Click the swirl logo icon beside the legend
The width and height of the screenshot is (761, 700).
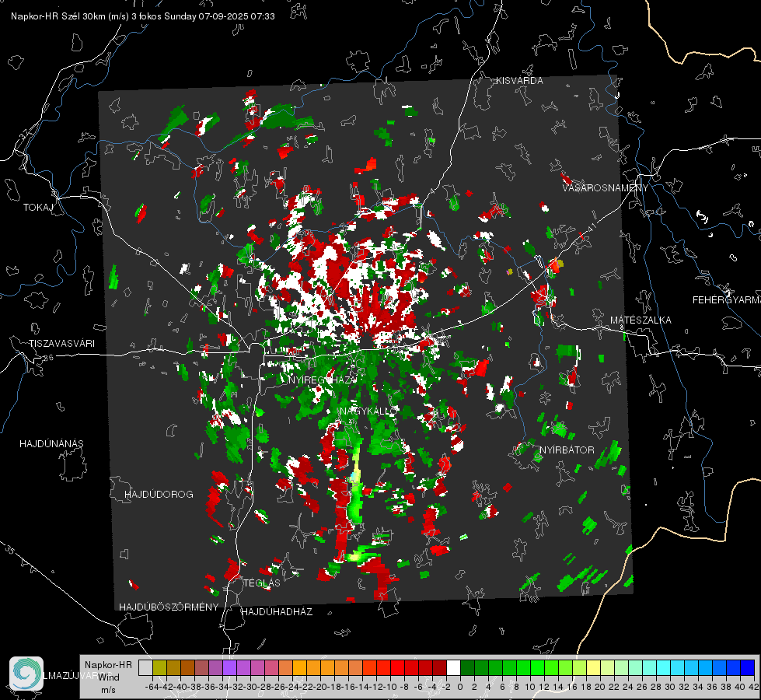[26, 674]
